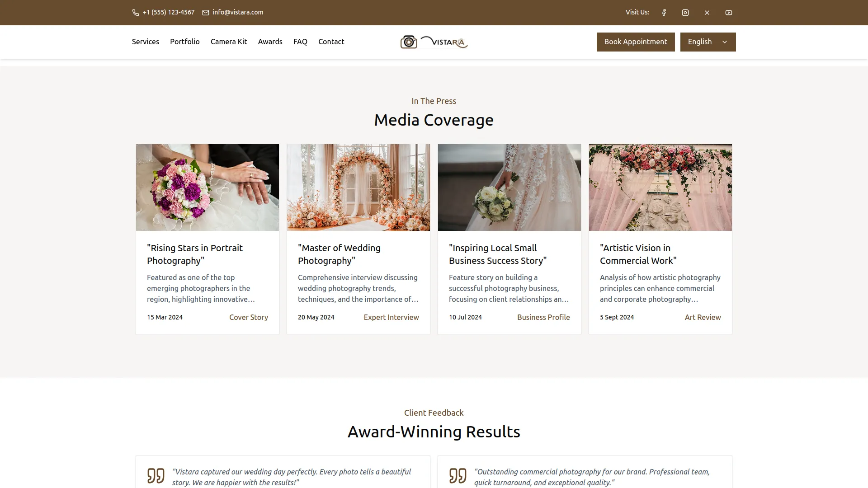The height and width of the screenshot is (488, 868).
Task: Switch to the Portfolio section
Action: click(x=184, y=42)
